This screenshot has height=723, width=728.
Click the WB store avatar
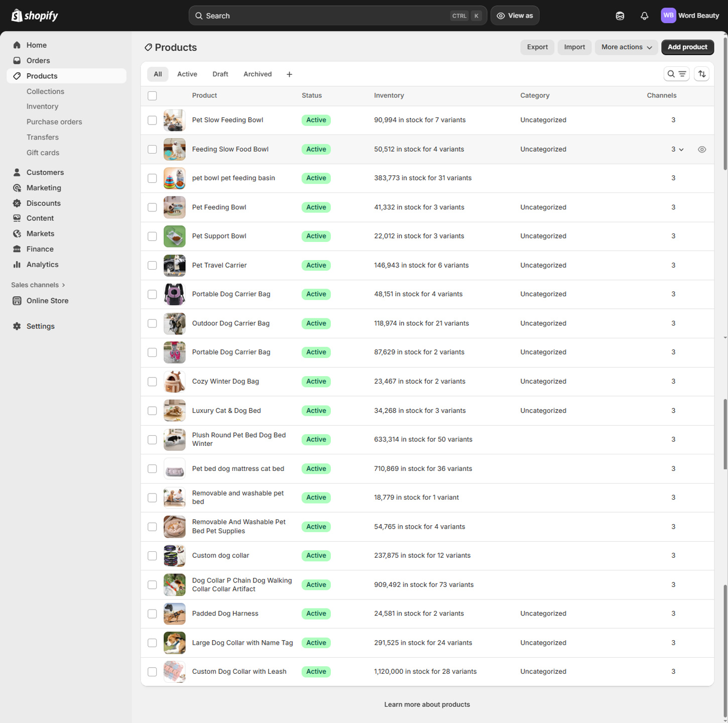[668, 16]
